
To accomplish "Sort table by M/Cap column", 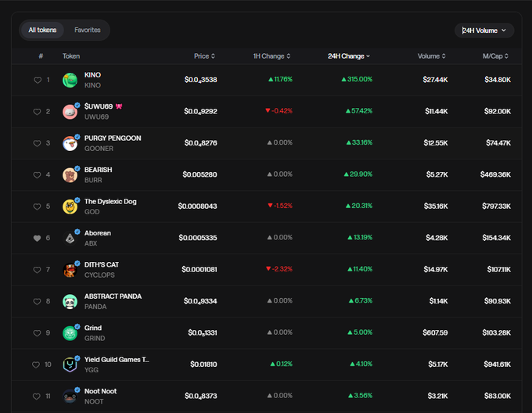I will click(x=495, y=56).
